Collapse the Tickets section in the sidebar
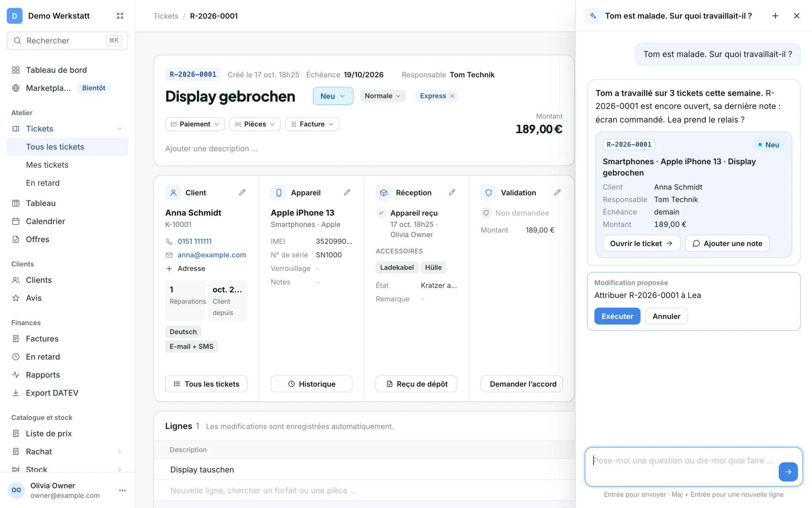This screenshot has width=812, height=508. coord(119,129)
